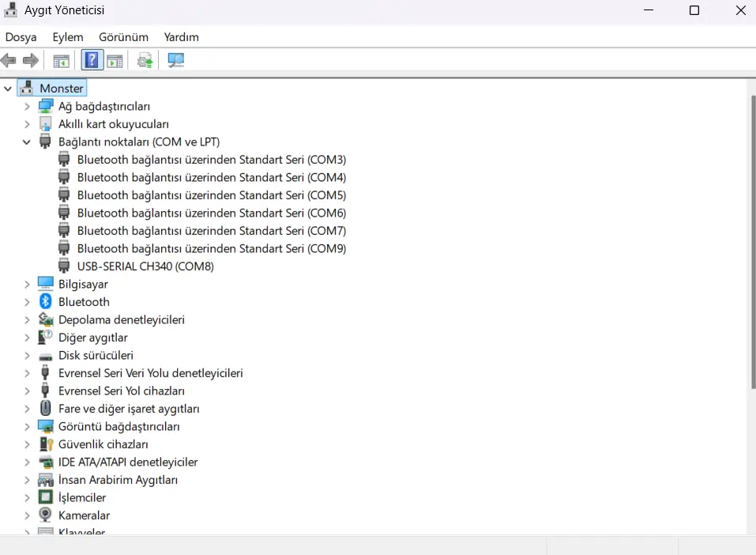756x555 pixels.
Task: Click the Forward arrow toolbar icon
Action: pos(30,60)
